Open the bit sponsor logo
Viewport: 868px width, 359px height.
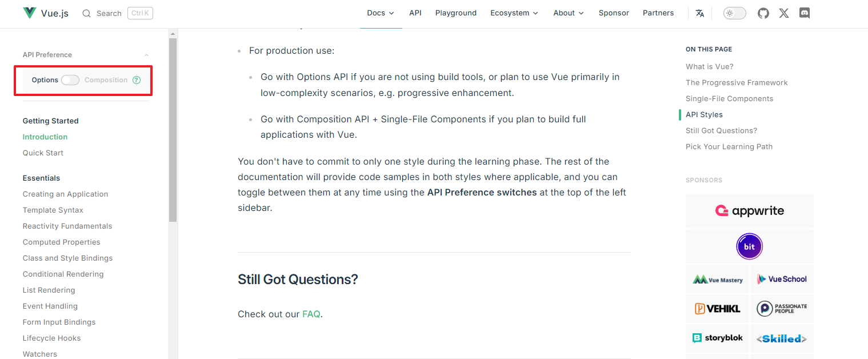749,247
